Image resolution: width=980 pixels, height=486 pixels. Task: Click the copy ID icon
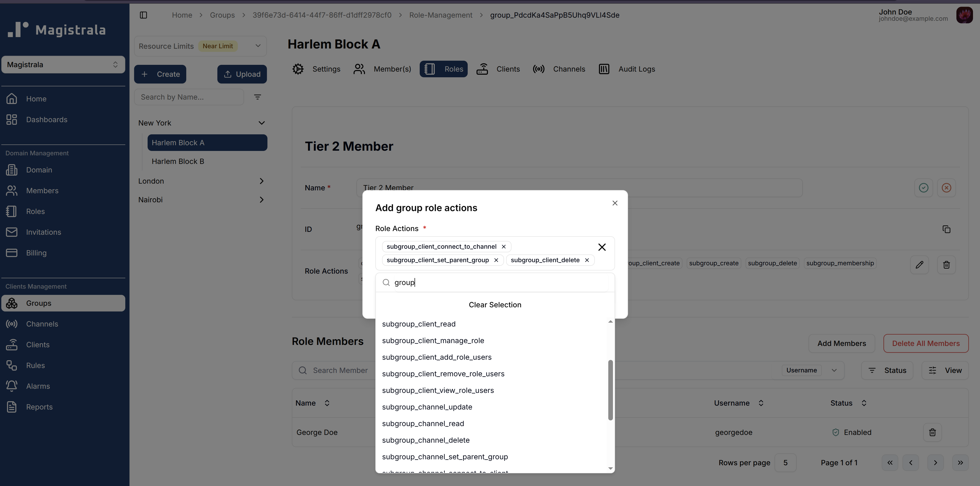(946, 229)
